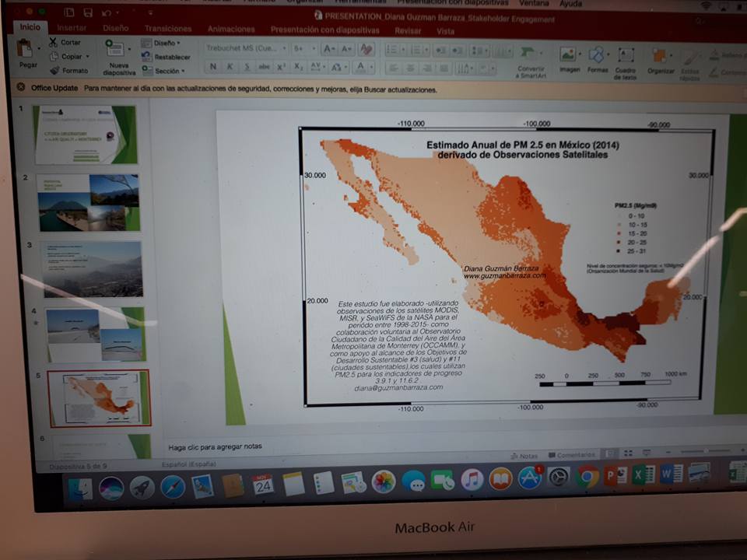
Task: Click the Organizar arrange icon
Action: point(659,56)
